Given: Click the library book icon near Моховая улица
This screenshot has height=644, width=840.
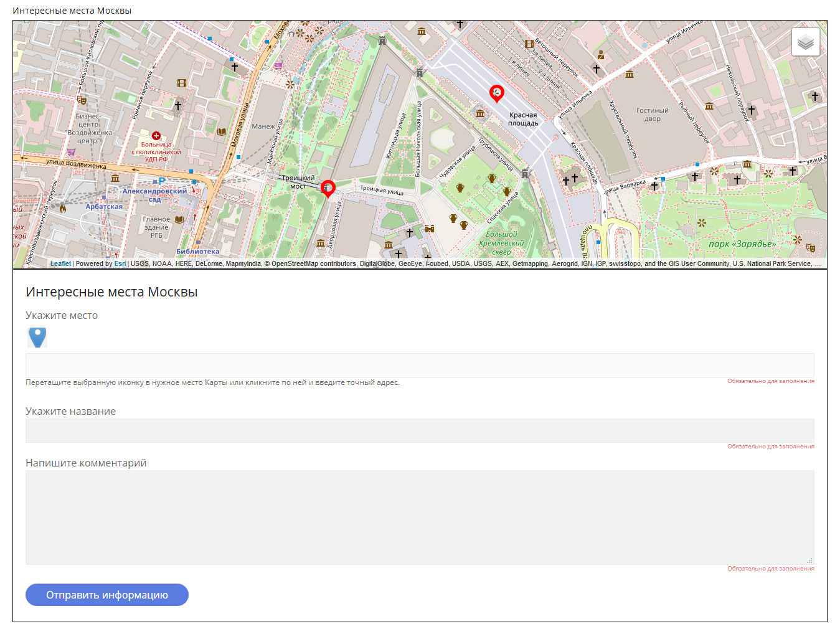Looking at the screenshot, I should pyautogui.click(x=222, y=131).
